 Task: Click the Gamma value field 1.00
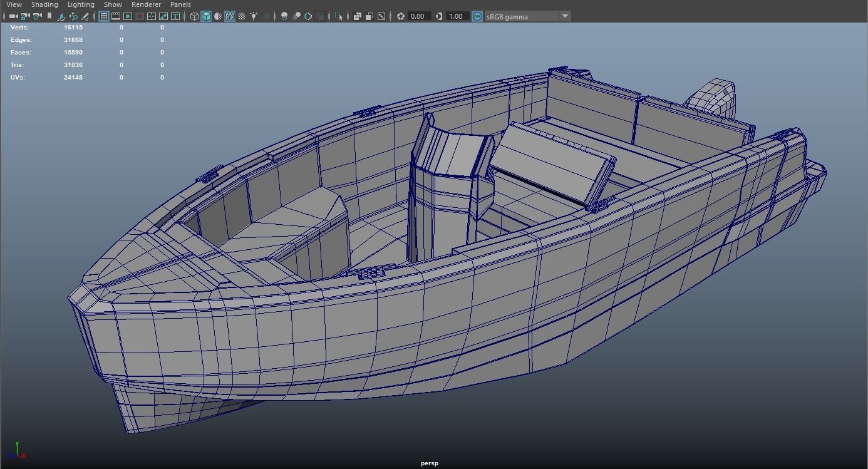click(x=457, y=16)
